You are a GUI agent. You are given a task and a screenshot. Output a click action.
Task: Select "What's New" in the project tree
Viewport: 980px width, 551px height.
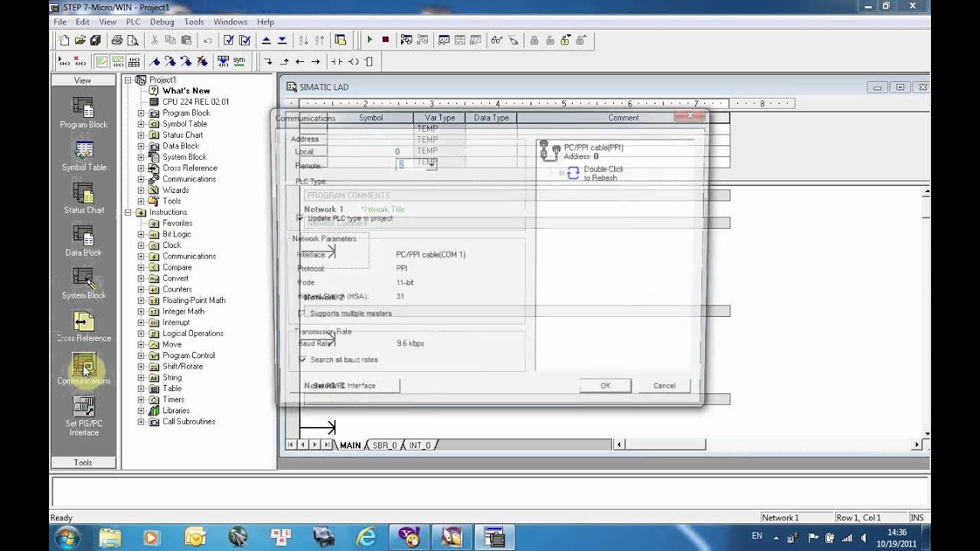[186, 90]
